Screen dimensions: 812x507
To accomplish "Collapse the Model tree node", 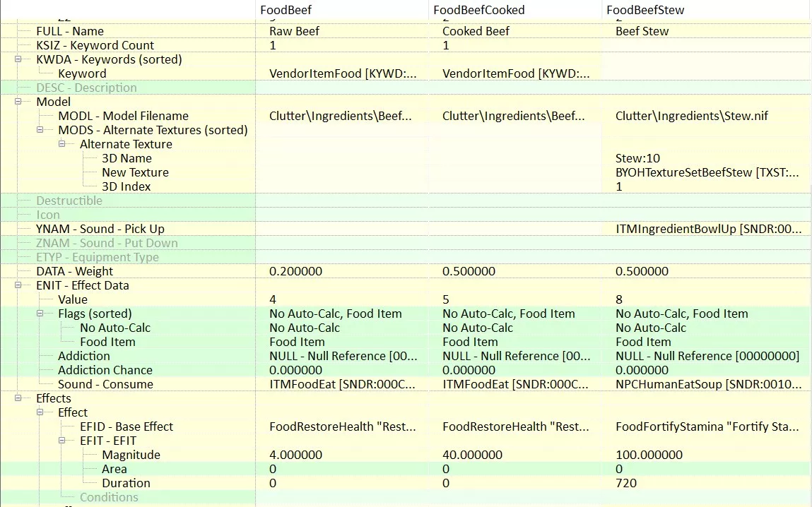I will [x=18, y=102].
